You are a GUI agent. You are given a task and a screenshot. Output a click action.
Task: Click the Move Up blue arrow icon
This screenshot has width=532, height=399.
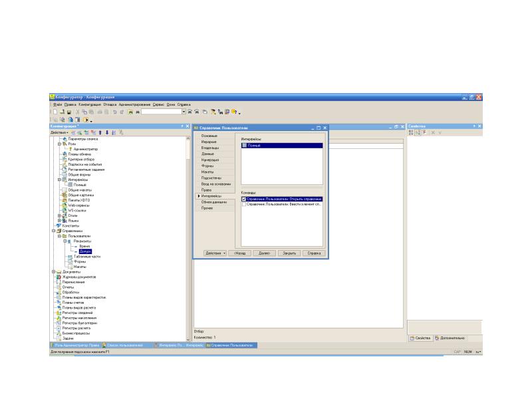point(100,132)
